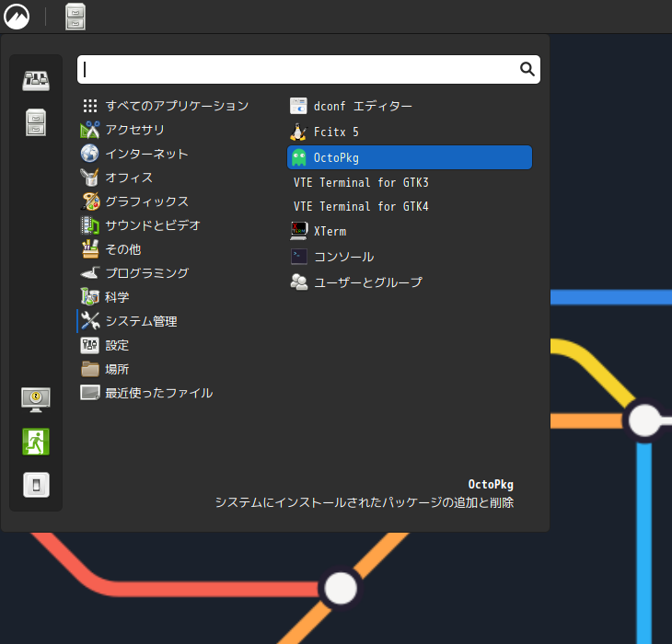The image size is (672, 644).
Task: Click the magnifier search icon
Action: point(527,69)
